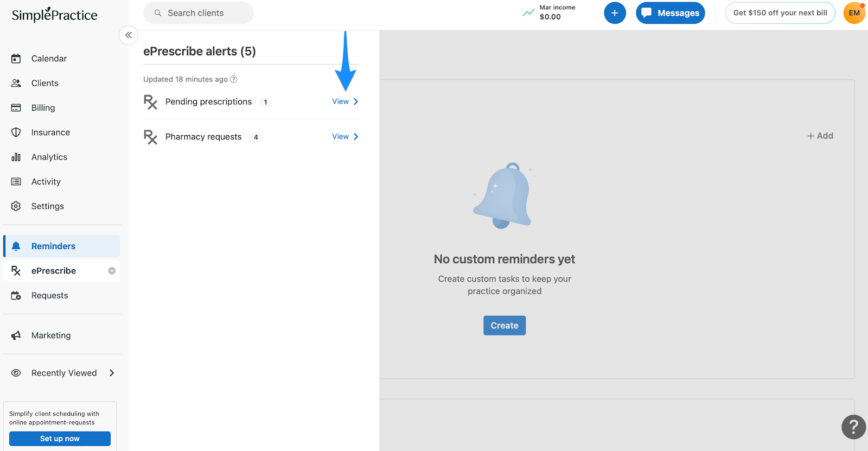The width and height of the screenshot is (868, 451).
Task: Click the Clients people icon
Action: pyautogui.click(x=16, y=83)
